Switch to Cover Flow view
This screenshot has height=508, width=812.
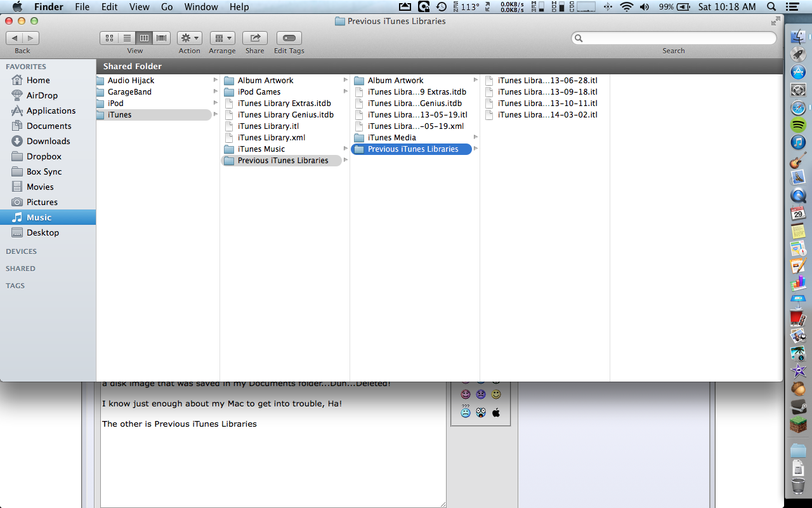162,38
